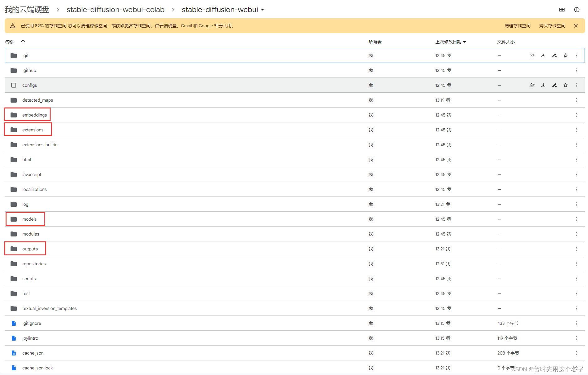Expand the stable-diffusion-webui folder dropdown

point(263,10)
